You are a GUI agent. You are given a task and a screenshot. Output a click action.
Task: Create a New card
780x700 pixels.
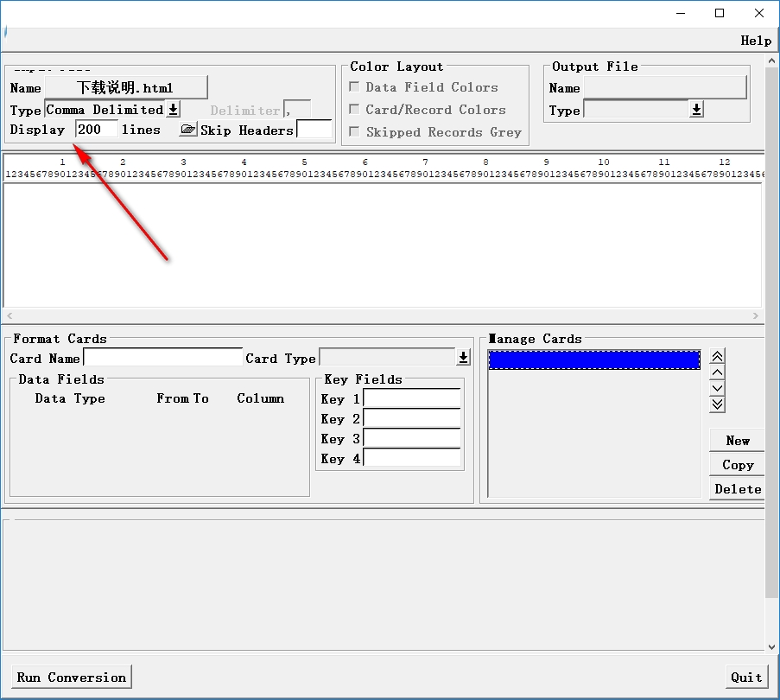pos(737,441)
